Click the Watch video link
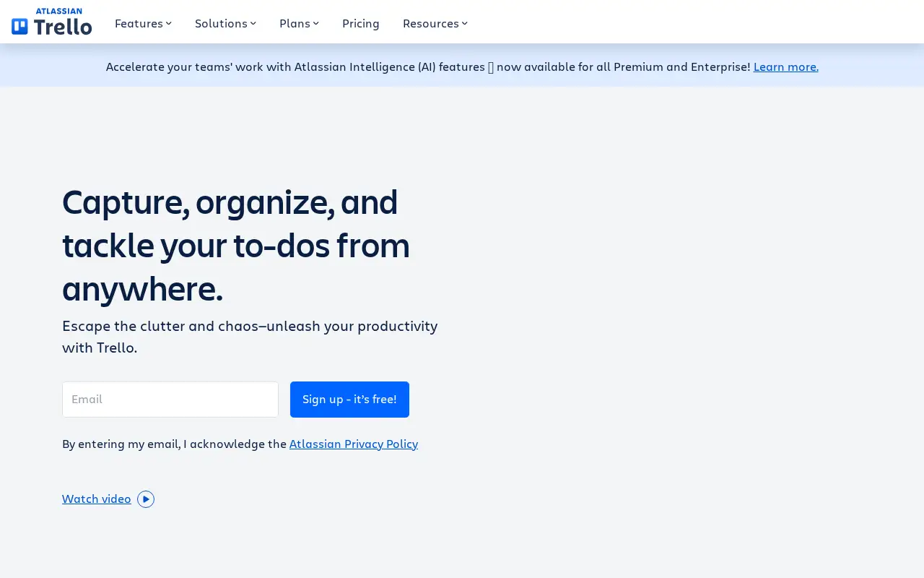Screen dimensions: 924x578 (97, 499)
